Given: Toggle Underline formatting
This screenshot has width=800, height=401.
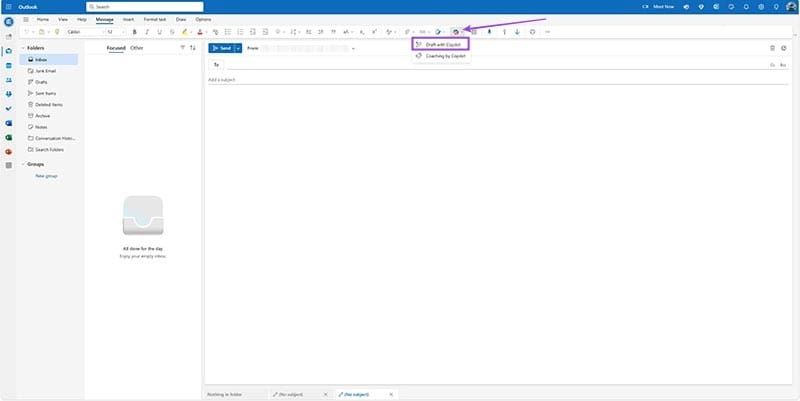Looking at the screenshot, I should [159, 32].
